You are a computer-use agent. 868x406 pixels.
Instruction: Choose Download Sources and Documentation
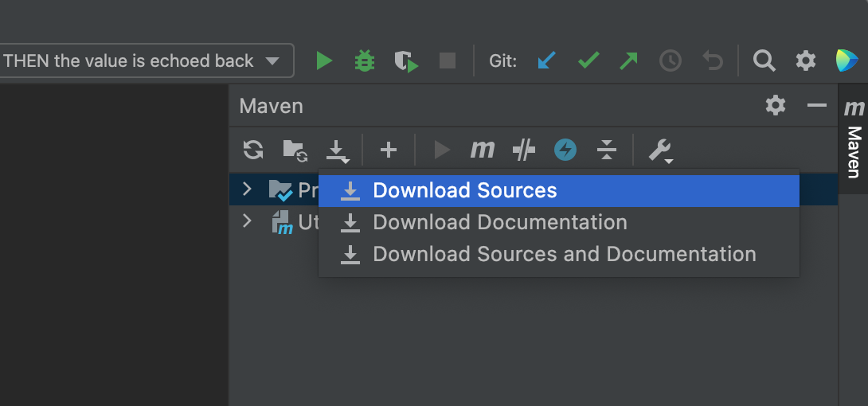(559, 255)
